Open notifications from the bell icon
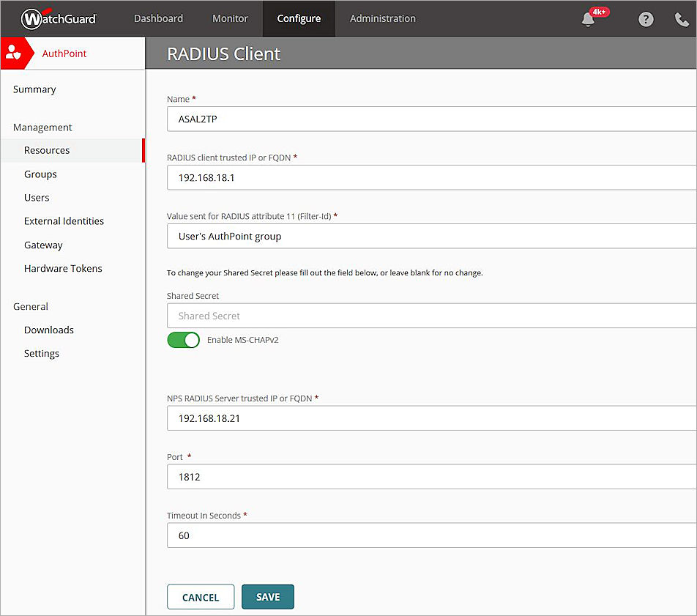The image size is (697, 616). point(587,19)
